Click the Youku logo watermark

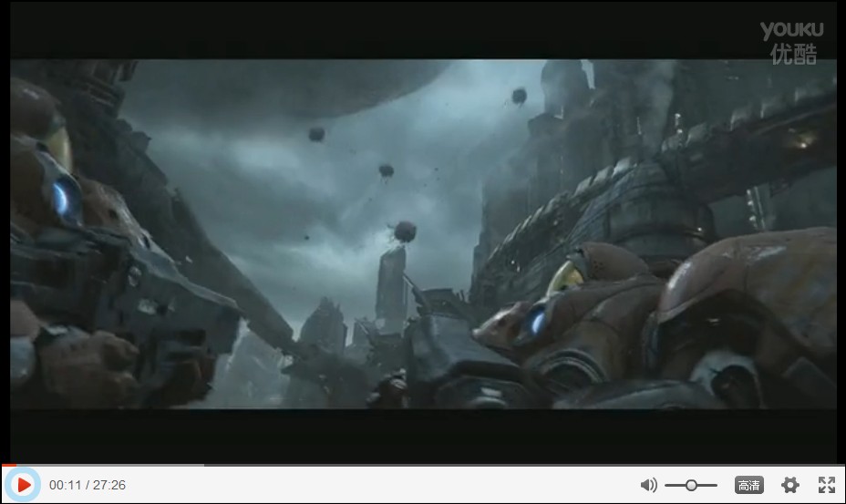[791, 30]
